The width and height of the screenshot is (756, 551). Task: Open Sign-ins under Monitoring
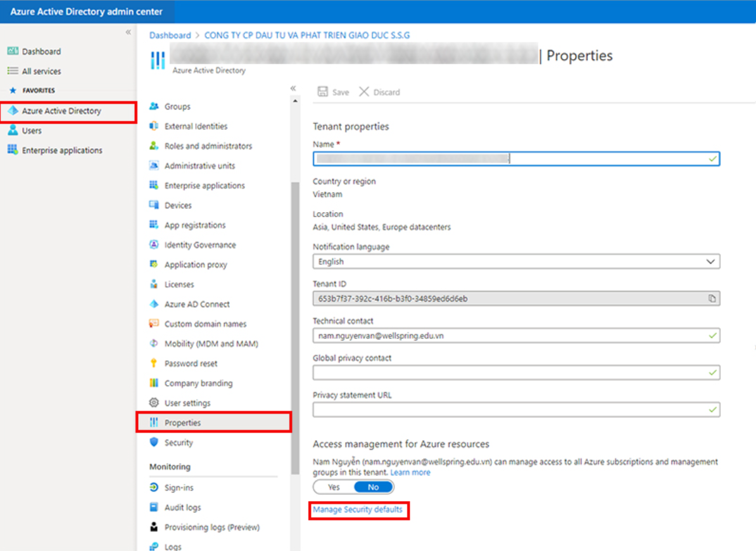[182, 487]
